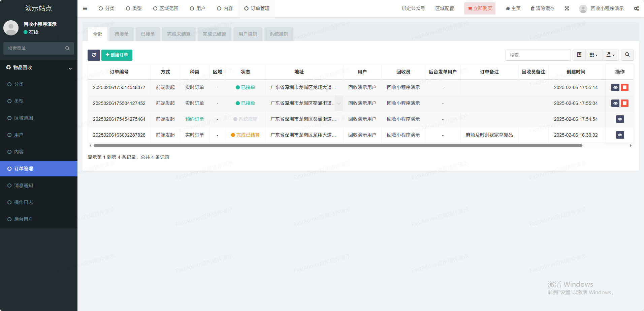Switch to the 待接单 tab

point(121,34)
